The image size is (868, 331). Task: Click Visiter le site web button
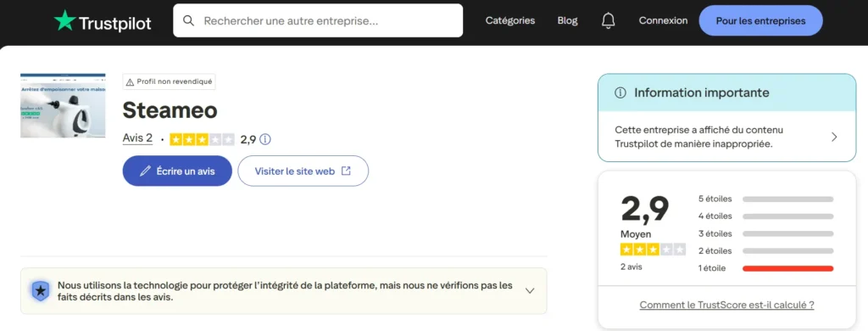tap(303, 171)
